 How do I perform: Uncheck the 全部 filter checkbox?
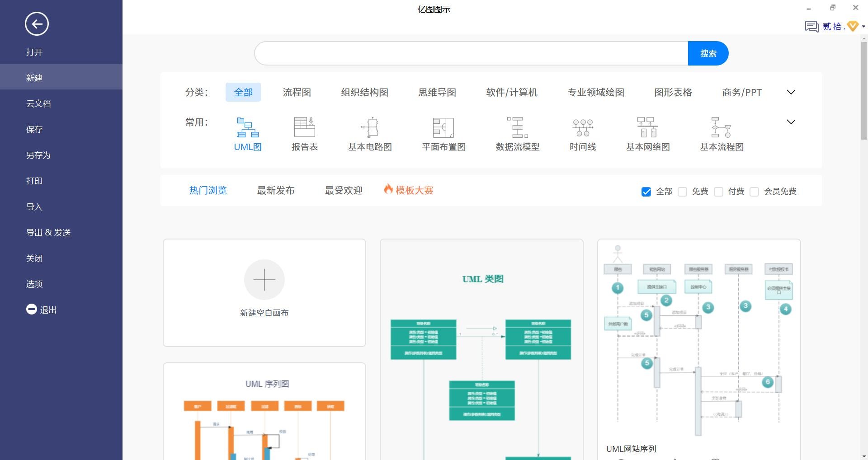click(x=646, y=192)
